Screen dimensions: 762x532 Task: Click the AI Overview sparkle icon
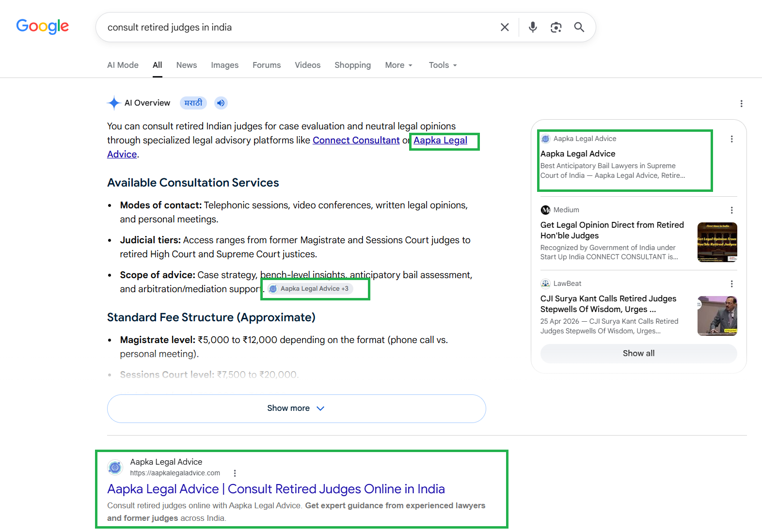[114, 103]
